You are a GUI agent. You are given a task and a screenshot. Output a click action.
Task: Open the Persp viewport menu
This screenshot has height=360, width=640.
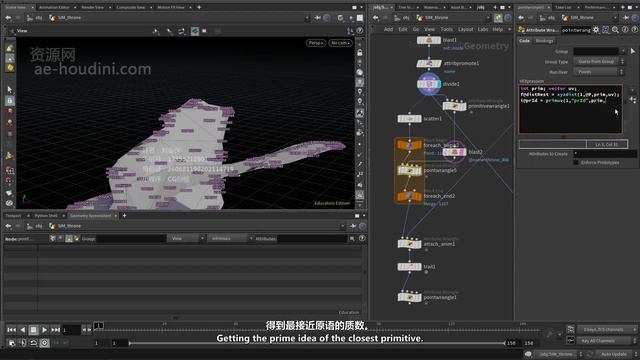(x=316, y=43)
